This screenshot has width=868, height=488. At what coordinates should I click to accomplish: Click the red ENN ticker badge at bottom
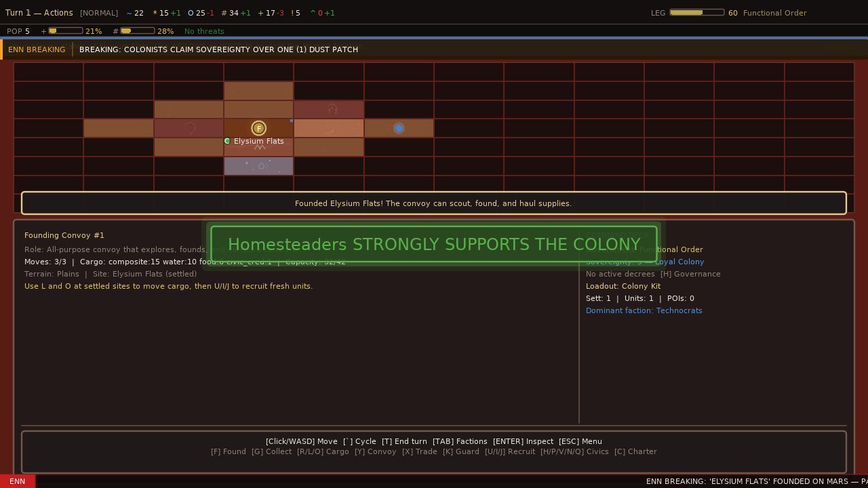pyautogui.click(x=18, y=481)
